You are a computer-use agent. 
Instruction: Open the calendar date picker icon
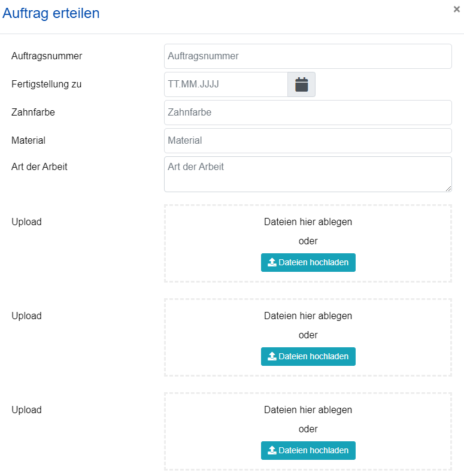point(301,84)
